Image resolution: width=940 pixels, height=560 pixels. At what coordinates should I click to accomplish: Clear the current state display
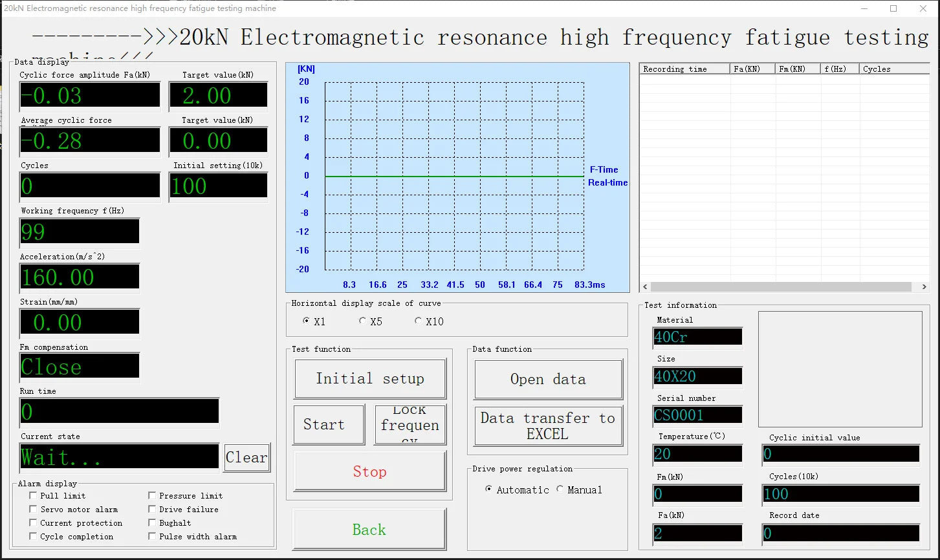(x=246, y=458)
